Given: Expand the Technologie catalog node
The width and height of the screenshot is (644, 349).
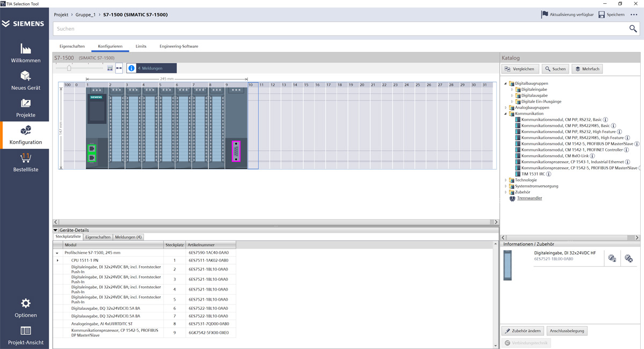Looking at the screenshot, I should coord(506,180).
